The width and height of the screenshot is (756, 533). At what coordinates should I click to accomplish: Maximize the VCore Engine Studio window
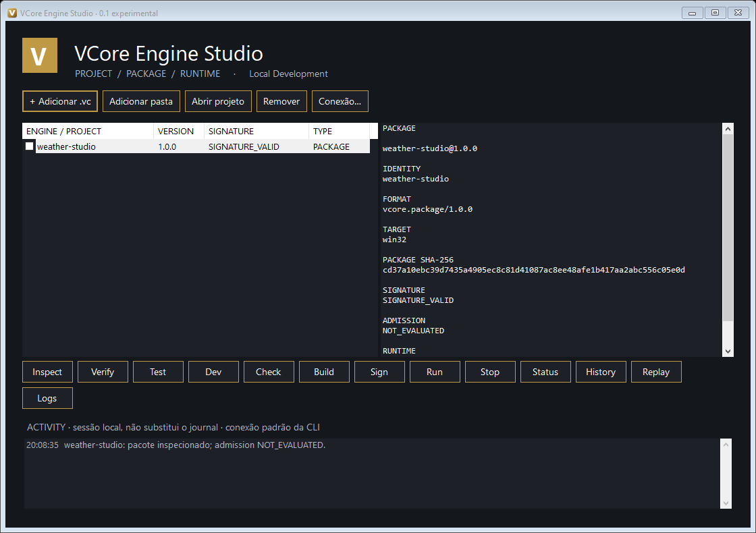pos(715,13)
